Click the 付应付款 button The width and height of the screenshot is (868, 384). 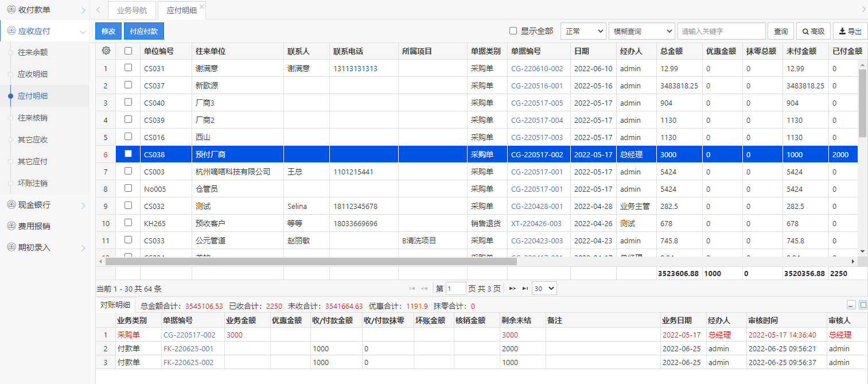click(144, 31)
